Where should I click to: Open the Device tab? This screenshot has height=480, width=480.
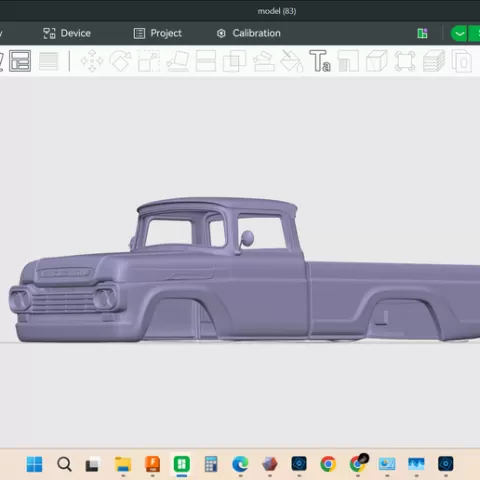67,33
